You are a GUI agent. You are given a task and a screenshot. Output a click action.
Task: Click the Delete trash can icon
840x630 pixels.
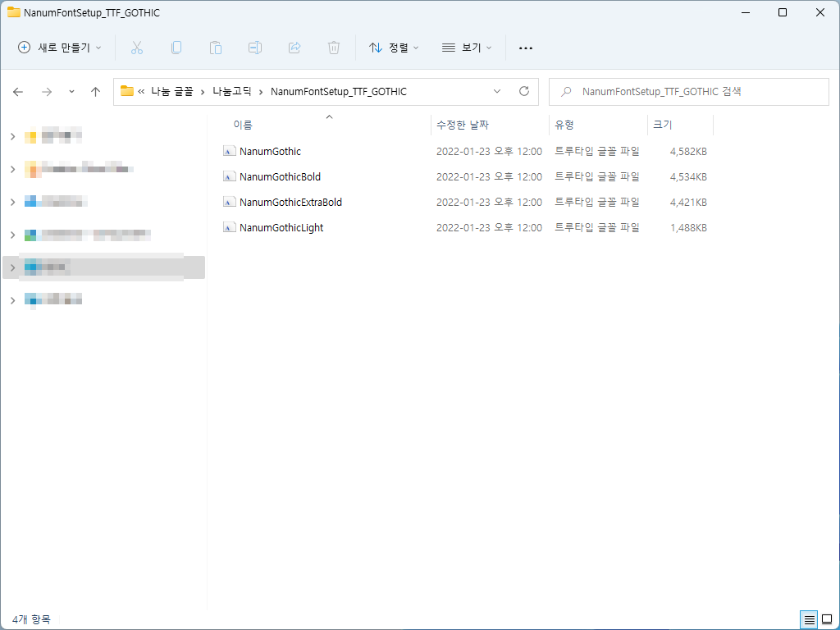334,48
